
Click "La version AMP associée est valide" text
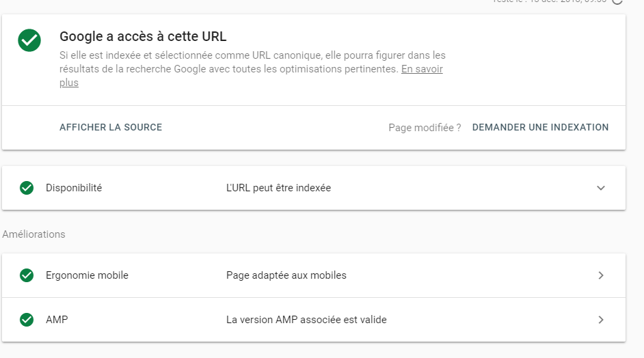[x=306, y=319]
